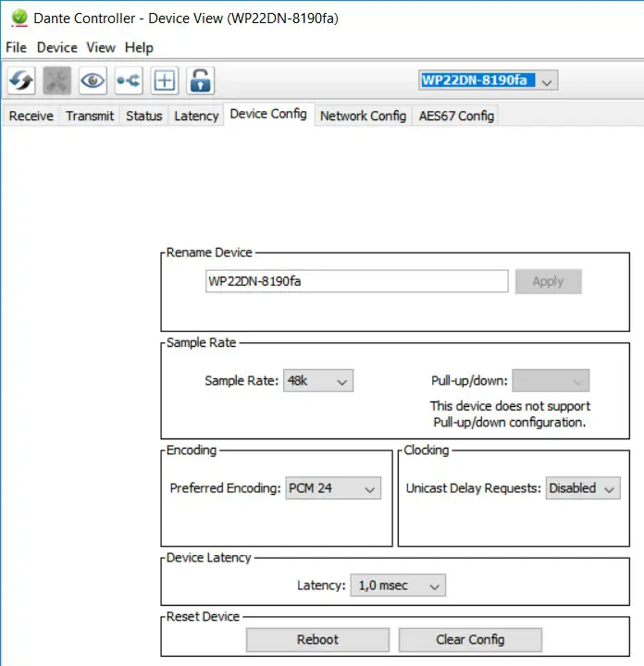
Task: Click the padlock Device Lock icon
Action: 200,80
